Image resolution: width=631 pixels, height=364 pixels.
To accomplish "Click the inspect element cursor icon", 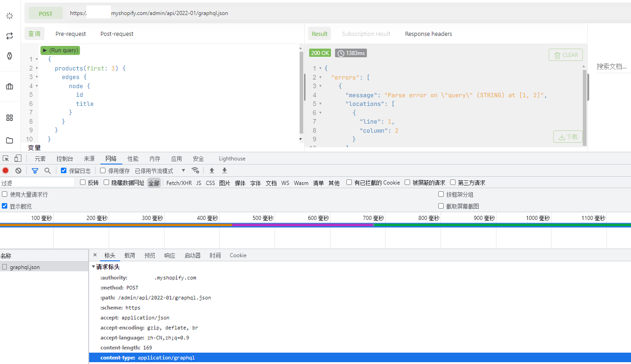I will (6, 159).
